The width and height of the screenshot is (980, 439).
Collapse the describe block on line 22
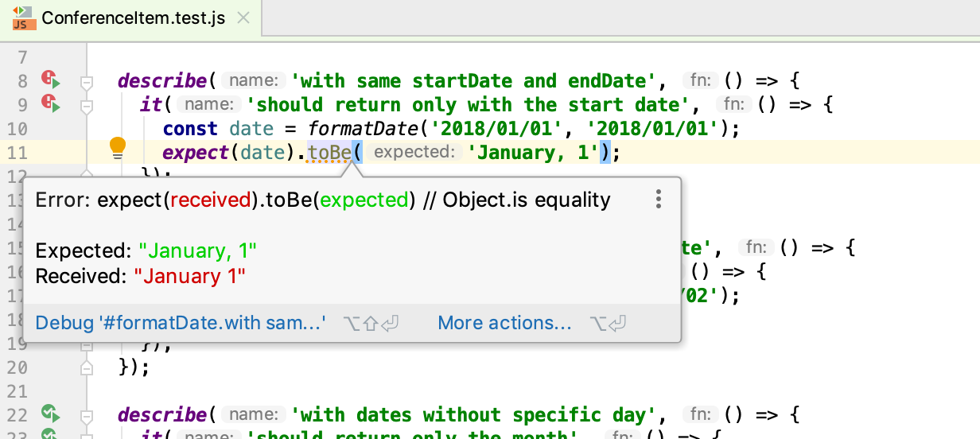pyautogui.click(x=87, y=416)
